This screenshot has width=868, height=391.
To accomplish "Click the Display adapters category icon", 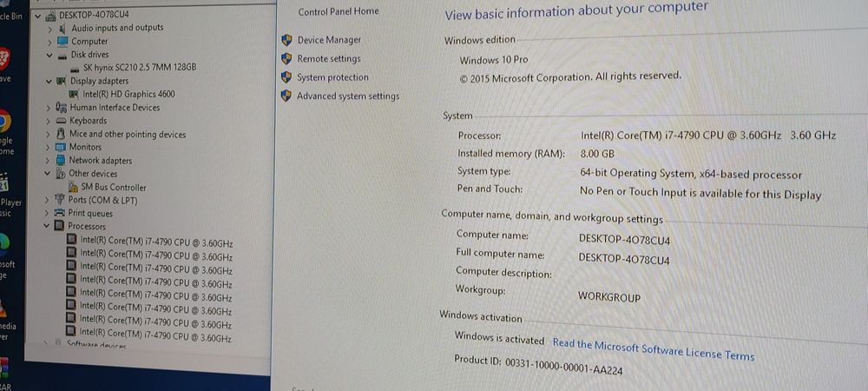I will tap(61, 81).
